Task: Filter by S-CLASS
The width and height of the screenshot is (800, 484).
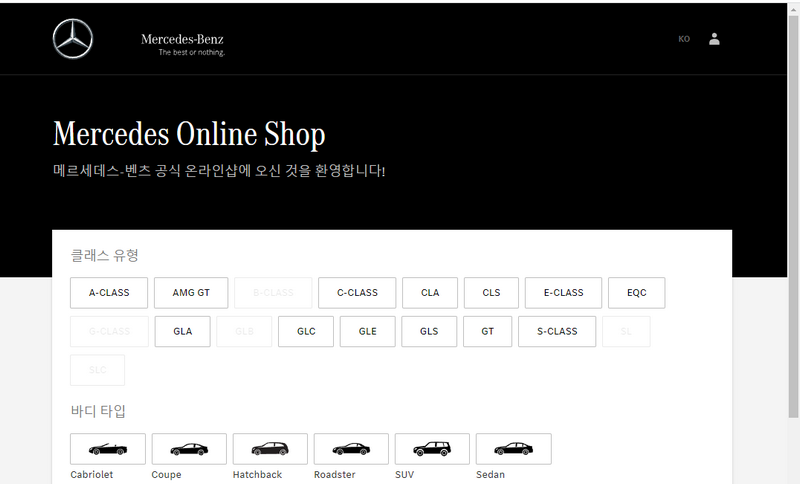Action: (557, 332)
